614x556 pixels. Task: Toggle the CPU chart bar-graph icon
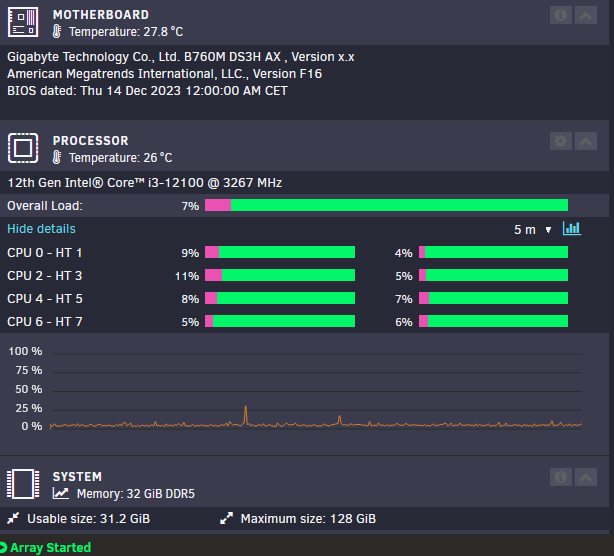[572, 228]
